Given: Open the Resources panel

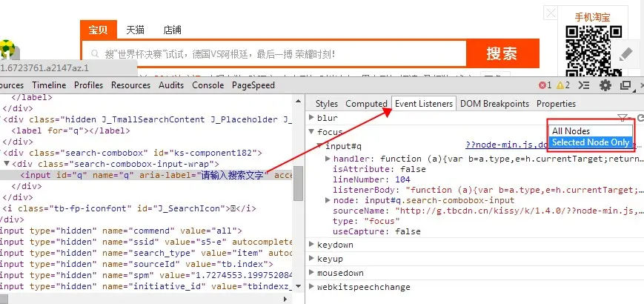Looking at the screenshot, I should coord(130,85).
